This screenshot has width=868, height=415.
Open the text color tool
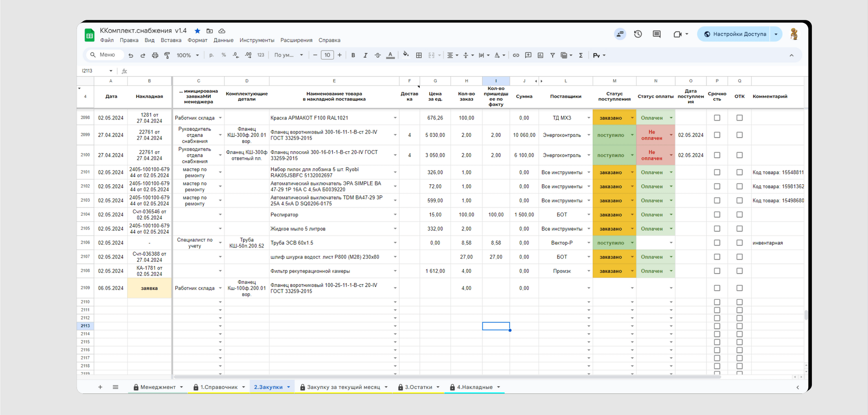point(390,55)
